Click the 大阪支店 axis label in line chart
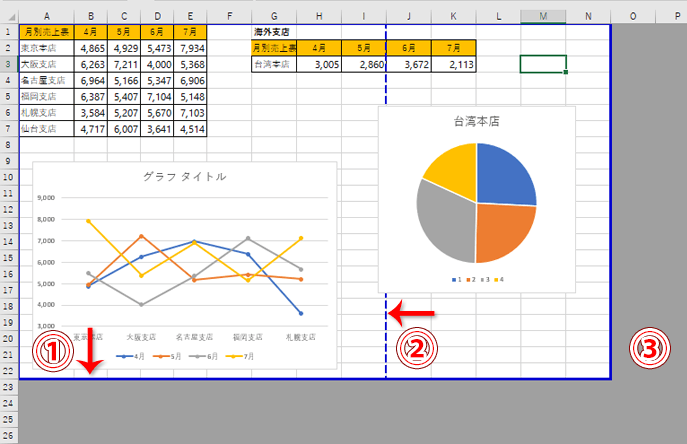 pyautogui.click(x=141, y=337)
